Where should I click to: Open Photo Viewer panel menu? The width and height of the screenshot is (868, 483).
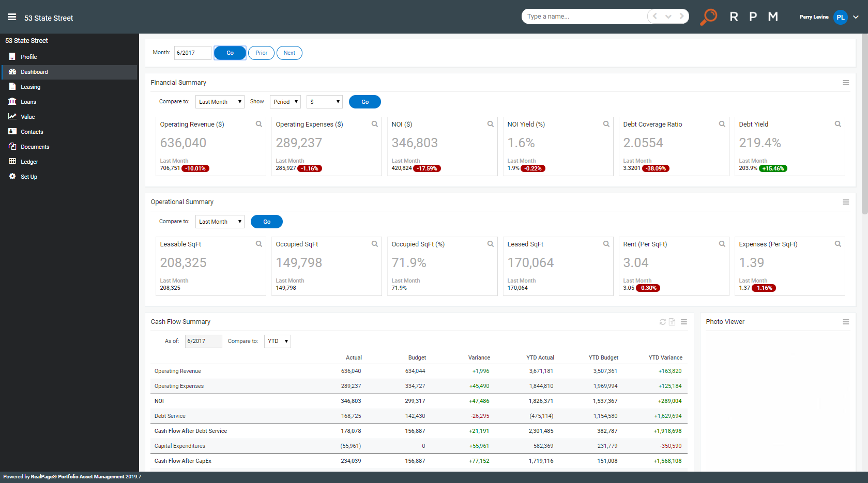(x=846, y=322)
